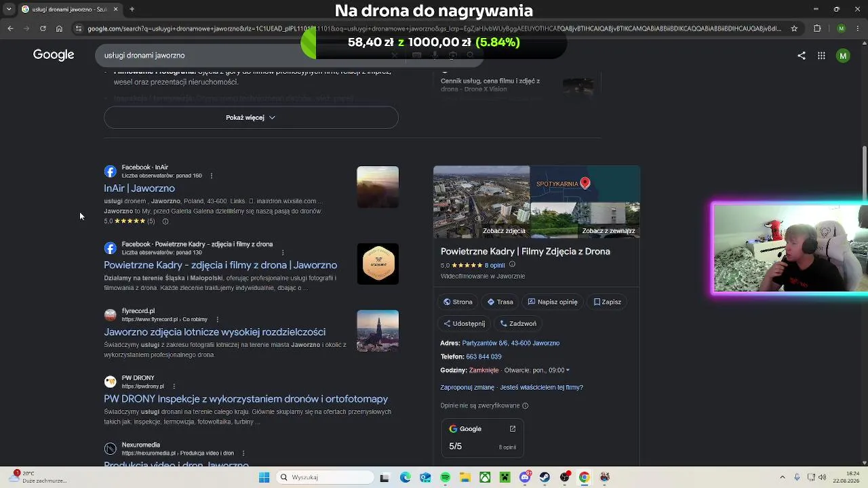The image size is (868, 488).
Task: Open the browser home page icon
Action: click(x=59, y=28)
